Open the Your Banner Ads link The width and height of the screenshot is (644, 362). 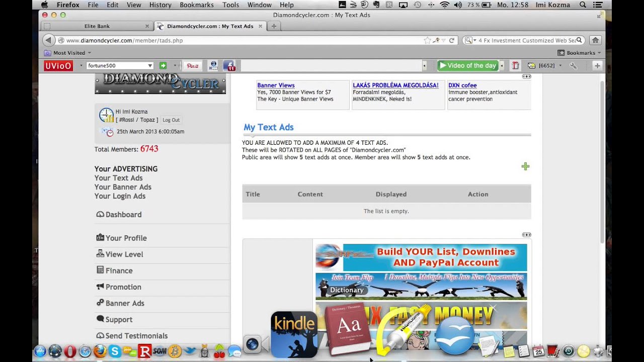[x=123, y=187]
